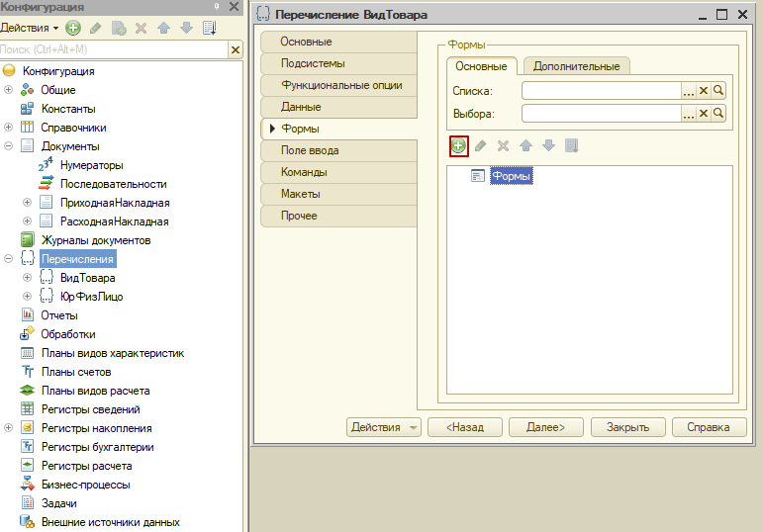Select Планы видов расчета node
The width and height of the screenshot is (763, 532).
click(x=95, y=391)
